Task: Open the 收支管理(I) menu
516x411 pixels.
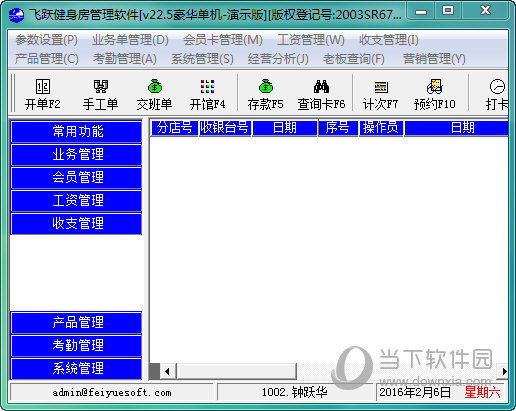Action: 389,40
